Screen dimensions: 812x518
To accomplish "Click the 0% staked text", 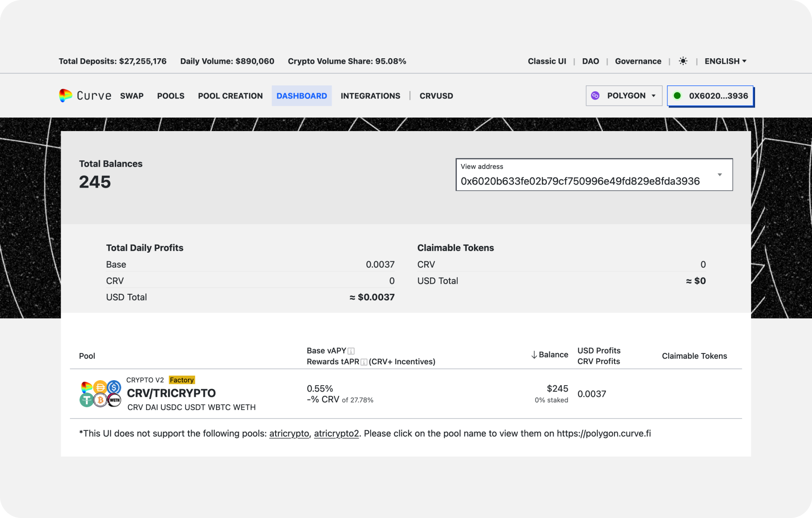I will 551,400.
